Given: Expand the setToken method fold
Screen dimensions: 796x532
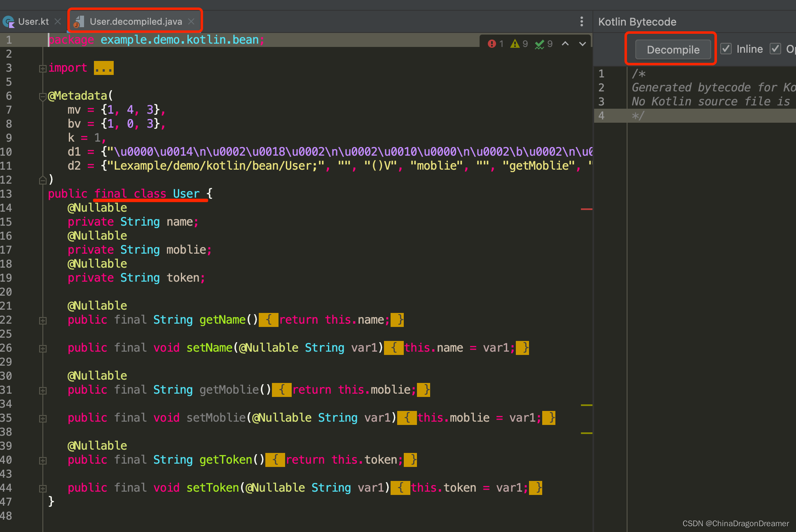Looking at the screenshot, I should [x=42, y=488].
